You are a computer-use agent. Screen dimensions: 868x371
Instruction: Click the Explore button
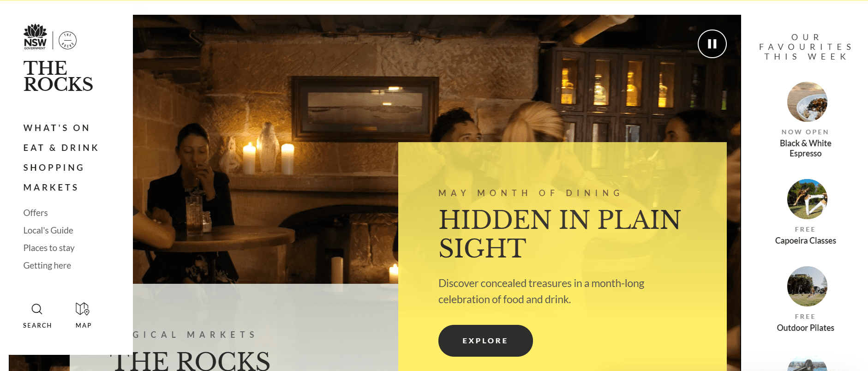(485, 341)
